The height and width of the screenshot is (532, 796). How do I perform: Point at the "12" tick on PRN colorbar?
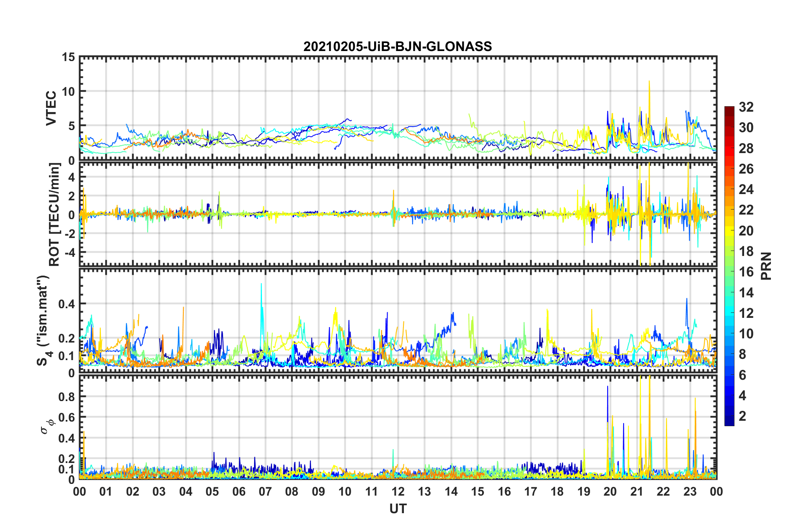coord(746,313)
